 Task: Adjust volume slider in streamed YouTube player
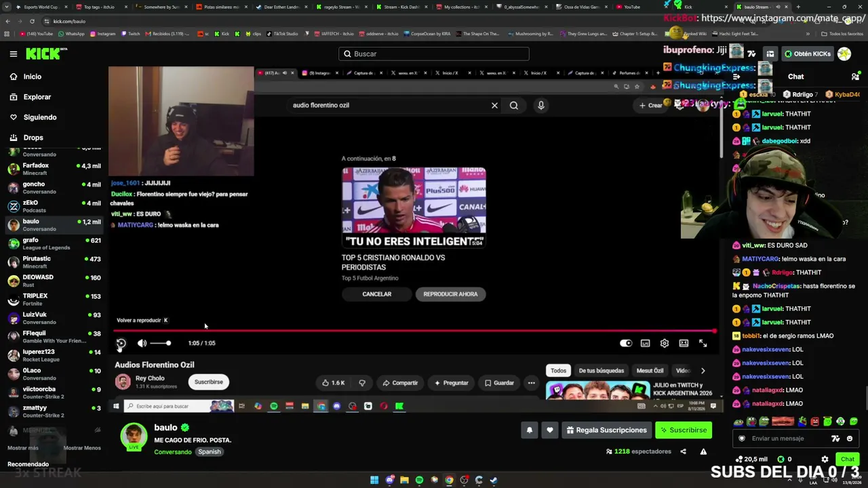pyautogui.click(x=160, y=344)
